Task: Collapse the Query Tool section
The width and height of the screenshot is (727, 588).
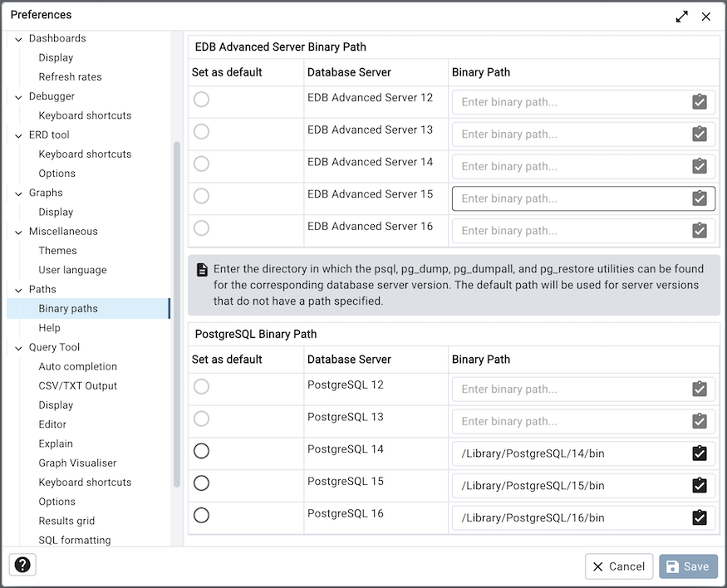Action: [x=18, y=346]
